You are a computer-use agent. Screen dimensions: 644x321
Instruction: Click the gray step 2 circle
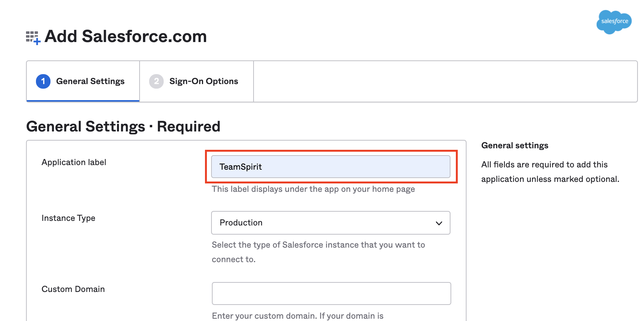pos(156,81)
